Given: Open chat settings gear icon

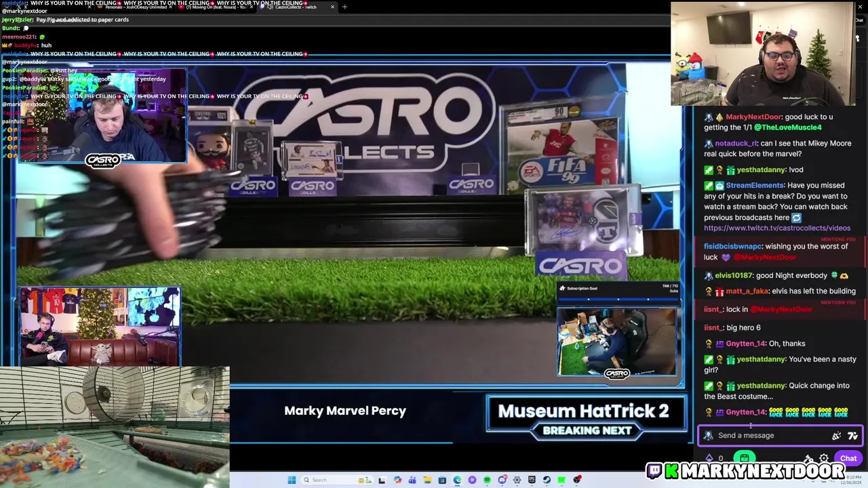Looking at the screenshot, I should coord(824,458).
